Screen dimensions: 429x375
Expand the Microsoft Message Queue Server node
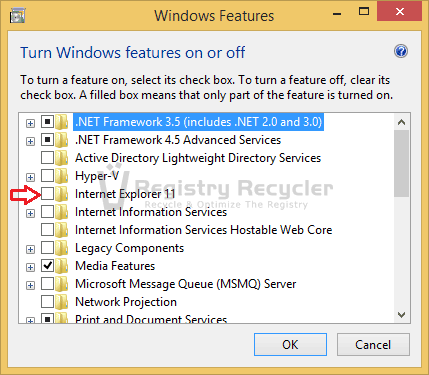point(30,285)
